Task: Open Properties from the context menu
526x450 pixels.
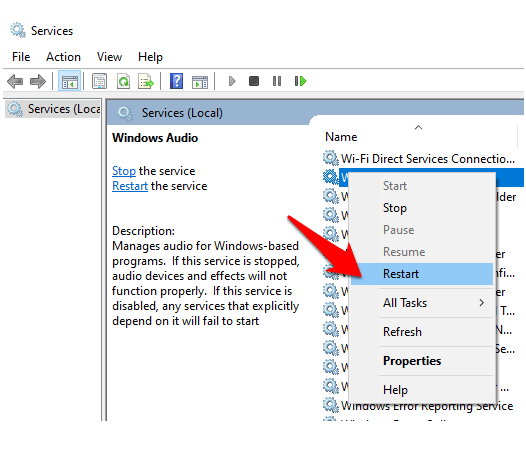Action: pyautogui.click(x=422, y=361)
